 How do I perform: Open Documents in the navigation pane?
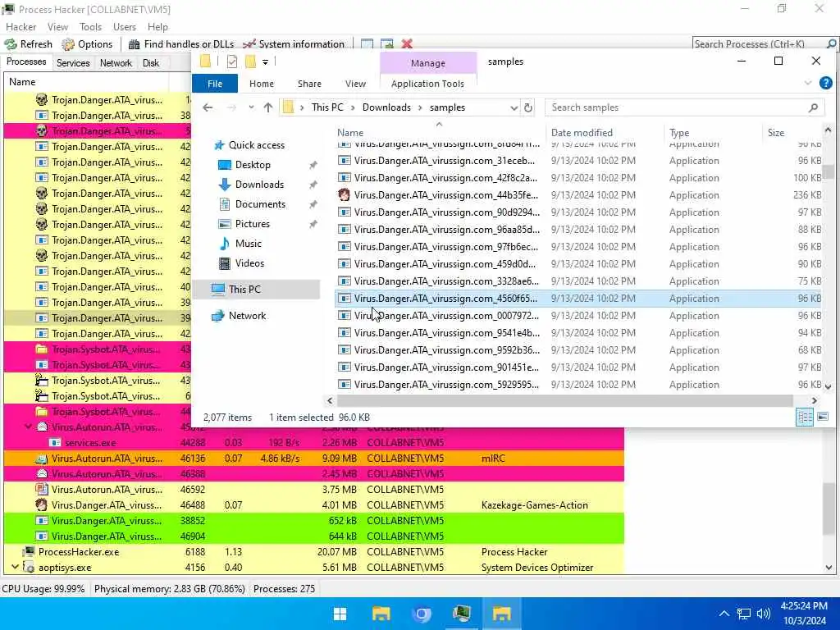tap(260, 204)
